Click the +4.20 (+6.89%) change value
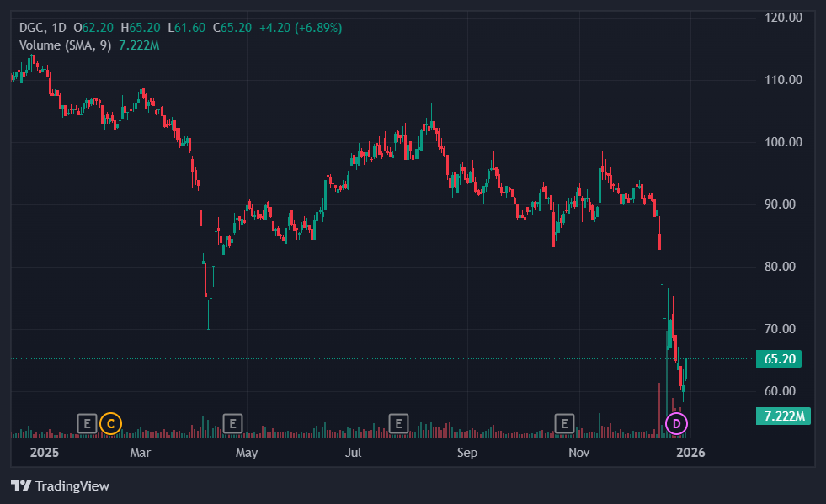 click(x=300, y=28)
